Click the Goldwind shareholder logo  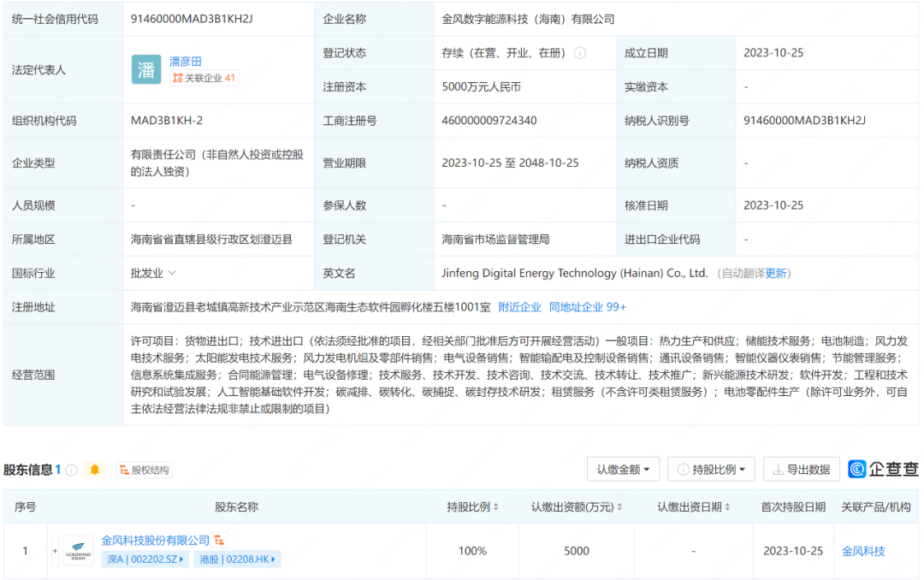[79, 551]
